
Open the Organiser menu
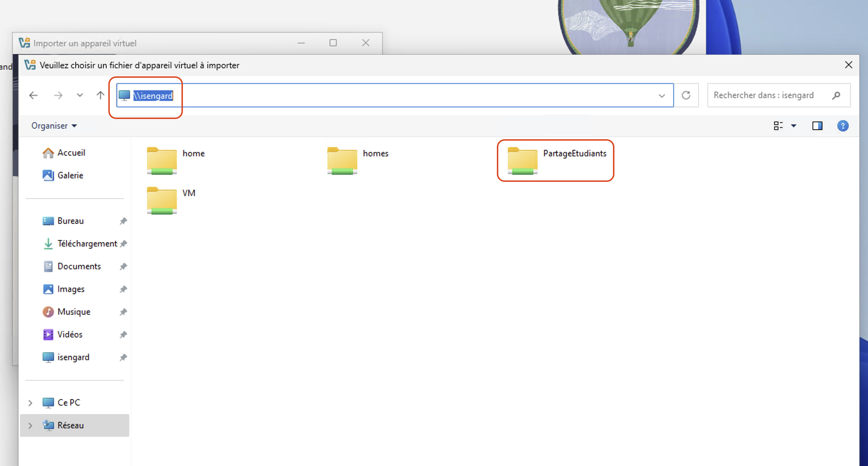[x=54, y=126]
